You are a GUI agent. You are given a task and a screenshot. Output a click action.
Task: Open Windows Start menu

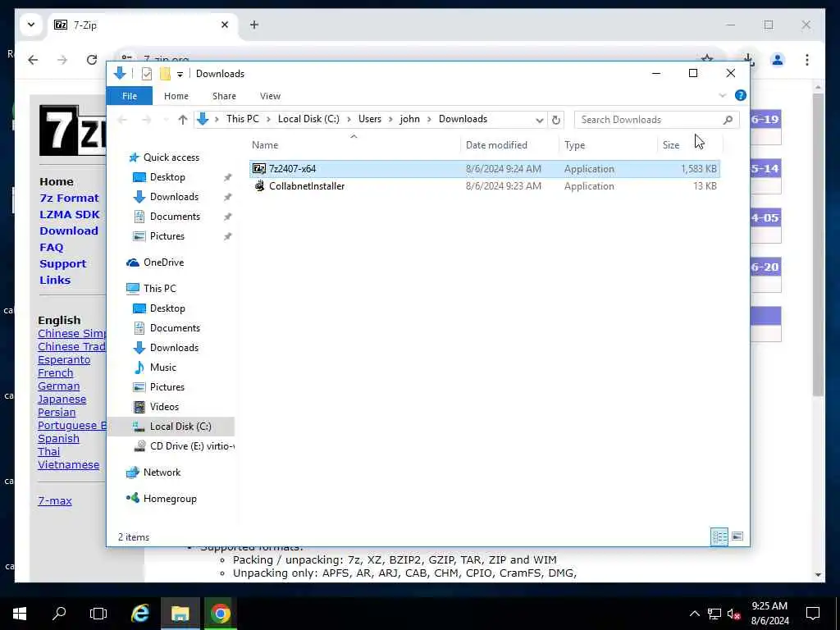[20, 613]
